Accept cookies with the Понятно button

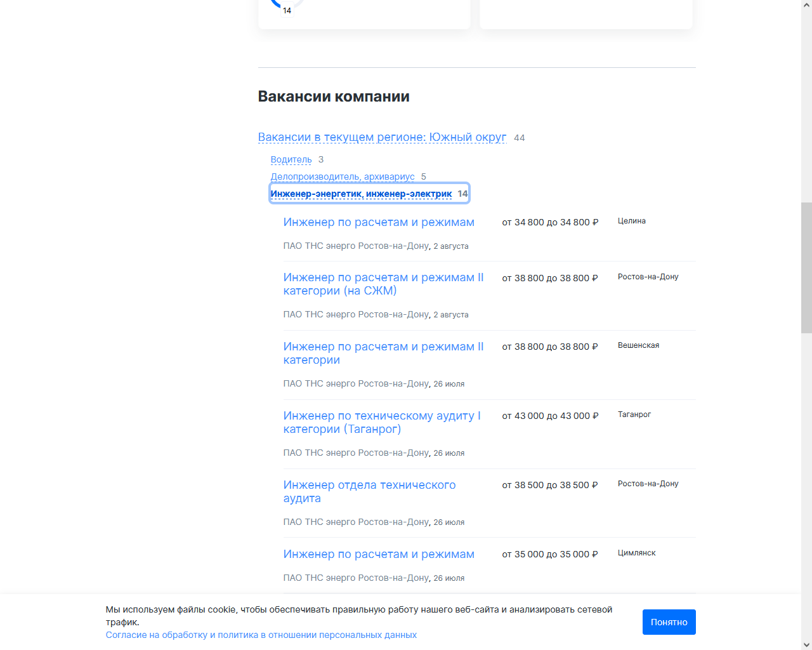click(x=669, y=622)
